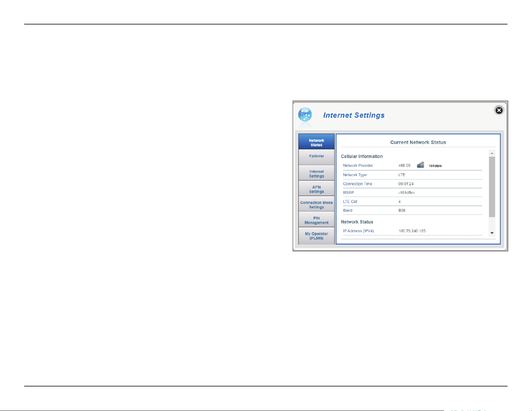Screen dimensions: 532x411
Task: Close the Internet Settings dialog
Action: (x=499, y=110)
